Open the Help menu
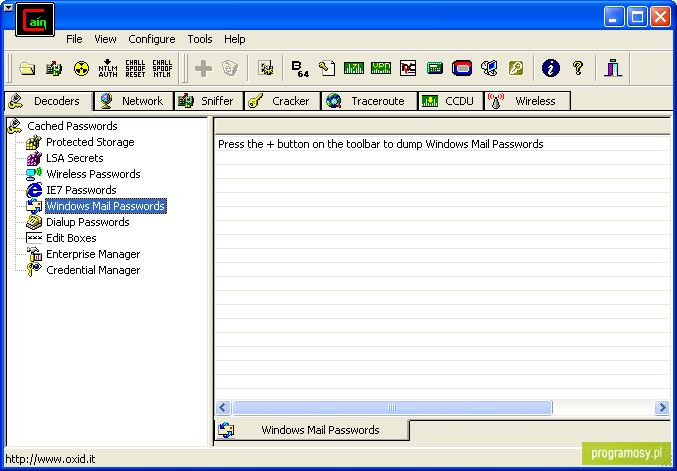Screen dimensions: 677x471 tap(234, 39)
